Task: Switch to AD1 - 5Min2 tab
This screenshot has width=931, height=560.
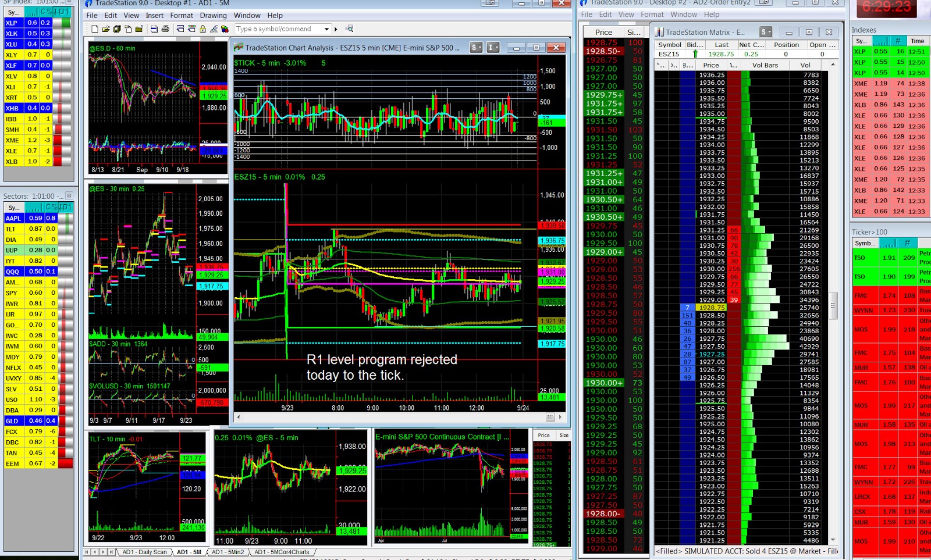Action: pos(228,552)
